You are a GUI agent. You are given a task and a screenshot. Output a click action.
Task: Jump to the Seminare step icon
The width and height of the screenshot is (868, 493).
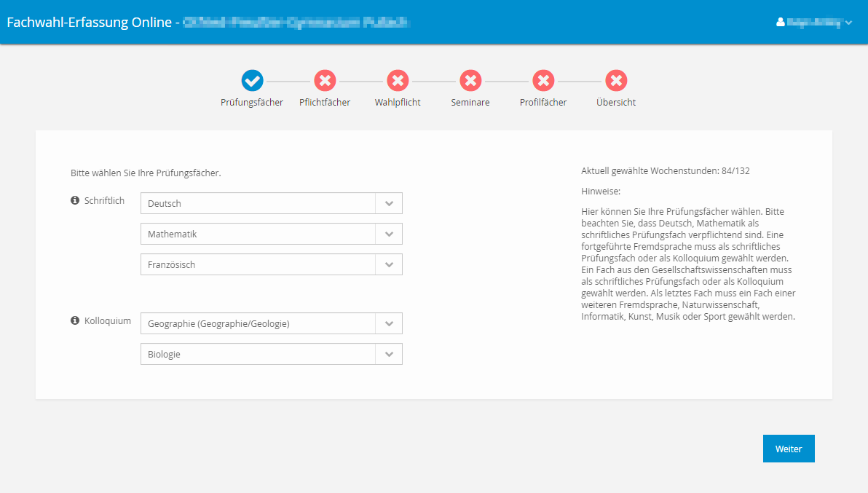(x=470, y=81)
